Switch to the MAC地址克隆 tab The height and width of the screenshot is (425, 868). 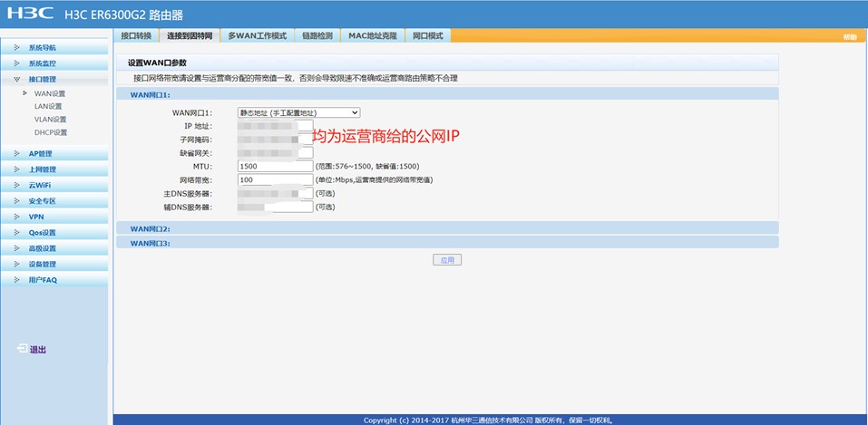pyautogui.click(x=373, y=35)
